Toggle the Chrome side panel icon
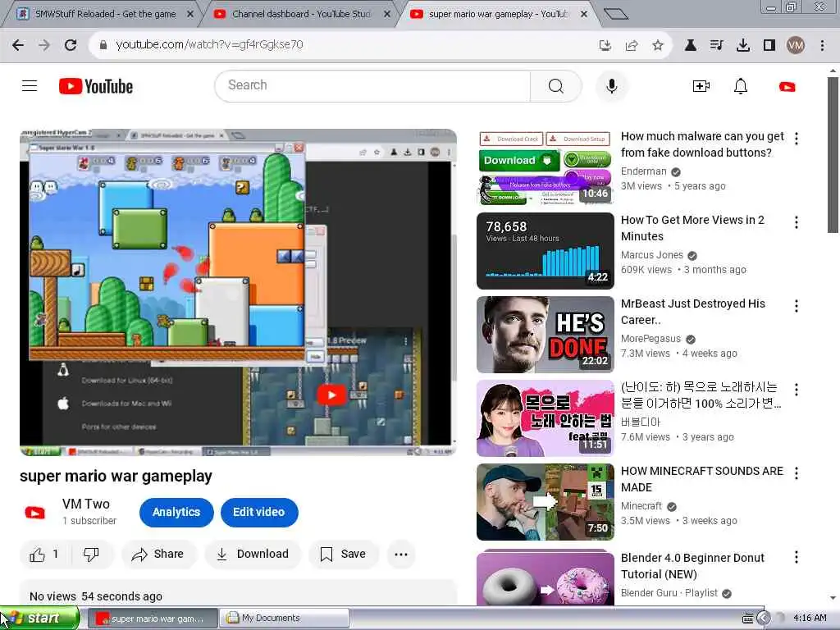 click(769, 46)
